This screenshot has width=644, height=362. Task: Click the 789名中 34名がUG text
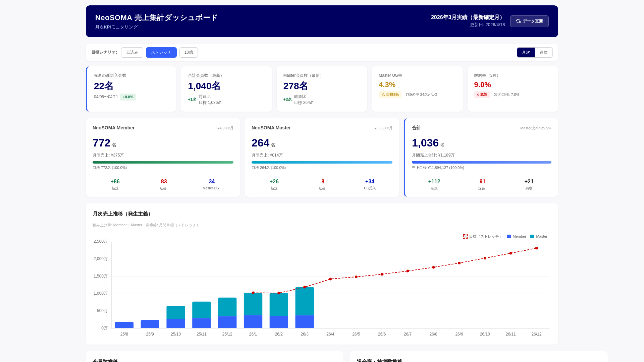pos(421,95)
